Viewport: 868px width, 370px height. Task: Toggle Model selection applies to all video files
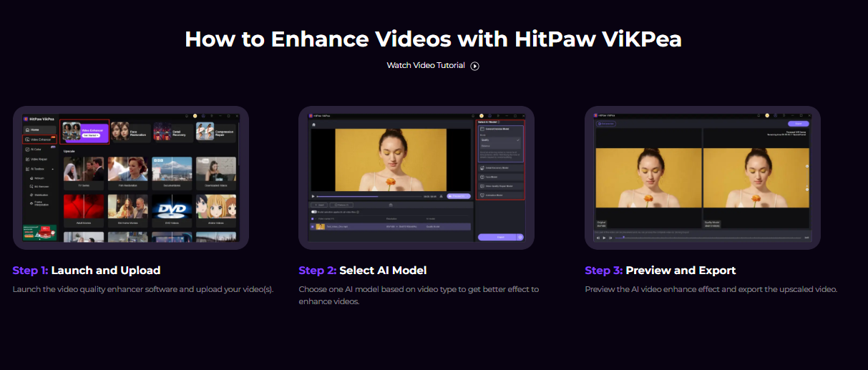click(313, 212)
